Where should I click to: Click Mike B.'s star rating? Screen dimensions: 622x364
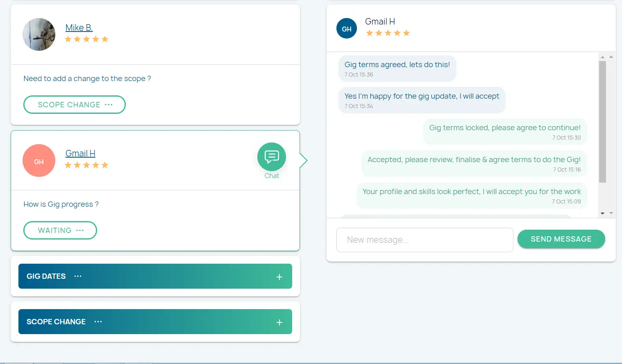pyautogui.click(x=86, y=39)
